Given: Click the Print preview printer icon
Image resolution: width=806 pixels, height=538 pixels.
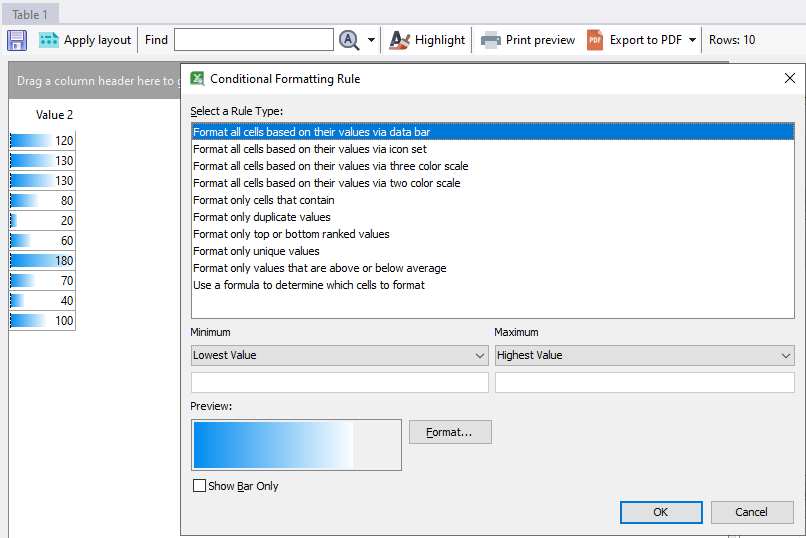Looking at the screenshot, I should [491, 40].
